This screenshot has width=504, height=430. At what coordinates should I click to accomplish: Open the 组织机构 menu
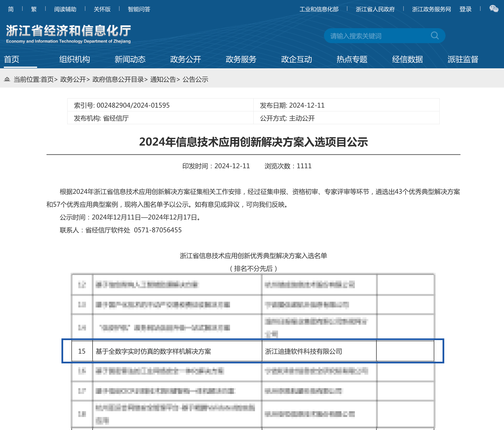pyautogui.click(x=74, y=59)
